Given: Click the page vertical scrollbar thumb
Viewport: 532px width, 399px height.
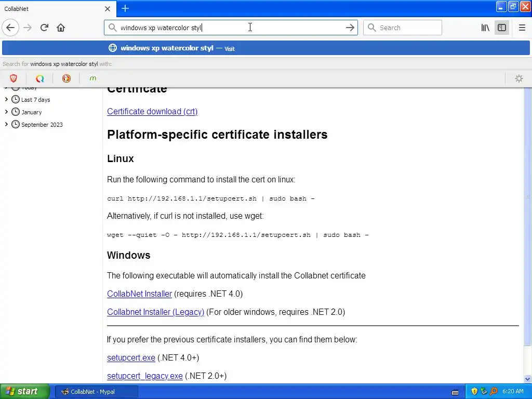Looking at the screenshot, I should click(x=527, y=216).
